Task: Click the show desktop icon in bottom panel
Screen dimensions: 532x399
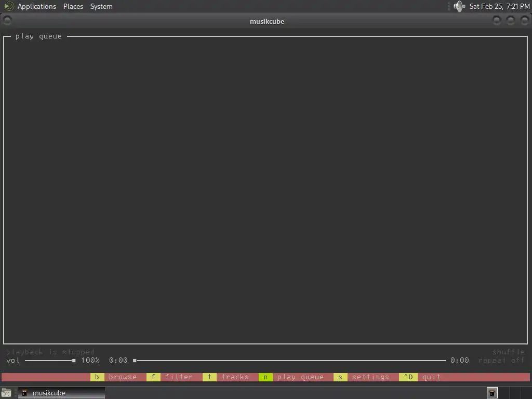Action: click(x=6, y=393)
